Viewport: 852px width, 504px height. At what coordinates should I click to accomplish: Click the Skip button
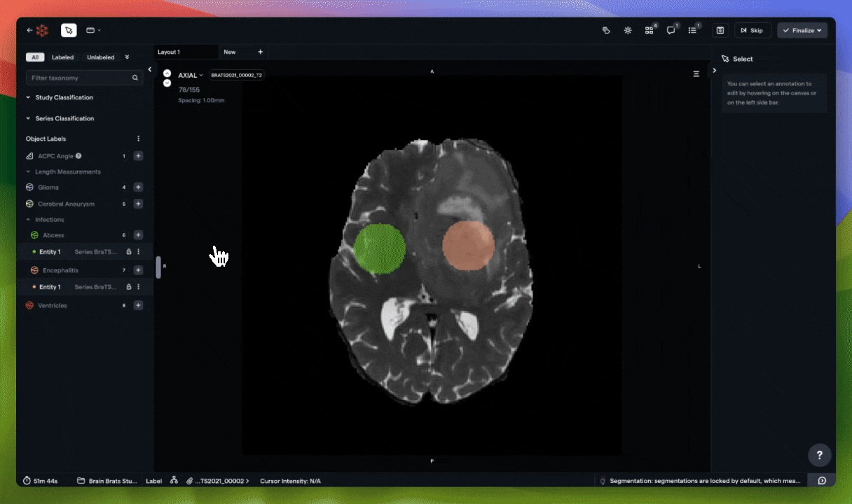click(752, 30)
